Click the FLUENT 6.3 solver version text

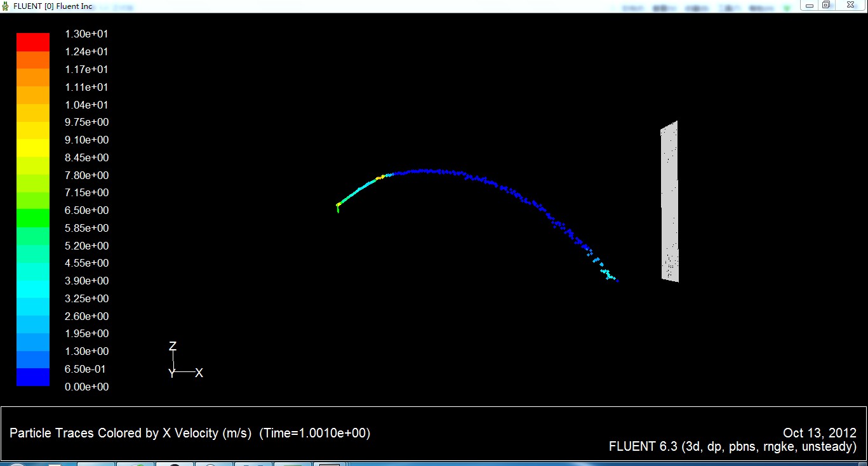tap(732, 446)
